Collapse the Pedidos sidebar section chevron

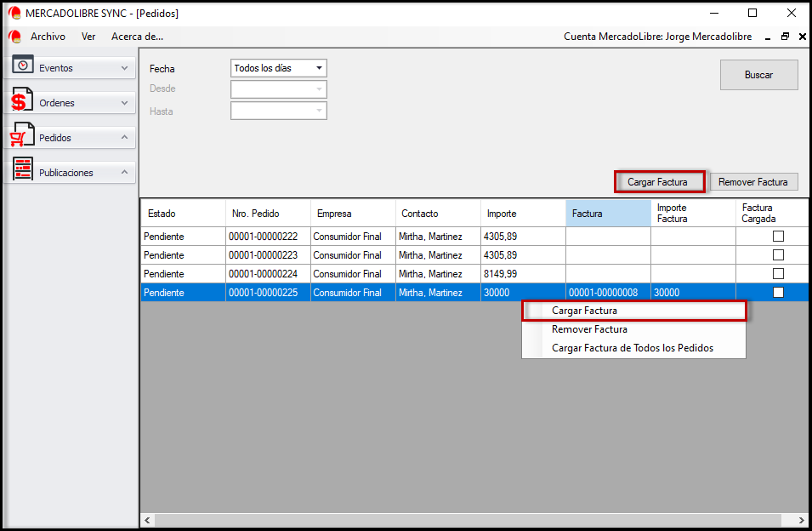124,137
